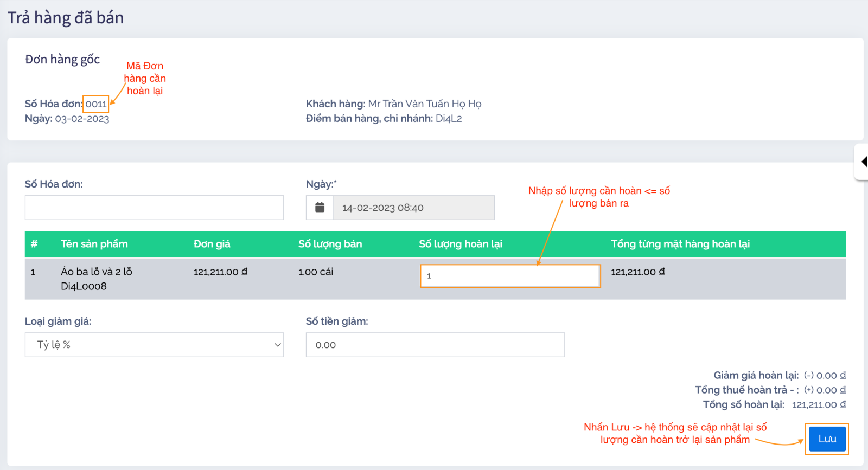Click customer name Mr Trần Văn Tuấn Họ Họ
The height and width of the screenshot is (470, 868).
point(424,104)
